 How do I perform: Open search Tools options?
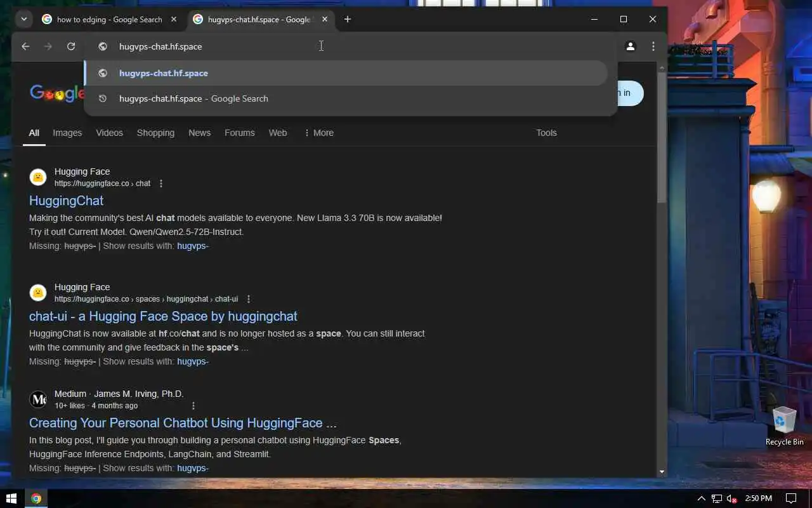click(546, 133)
